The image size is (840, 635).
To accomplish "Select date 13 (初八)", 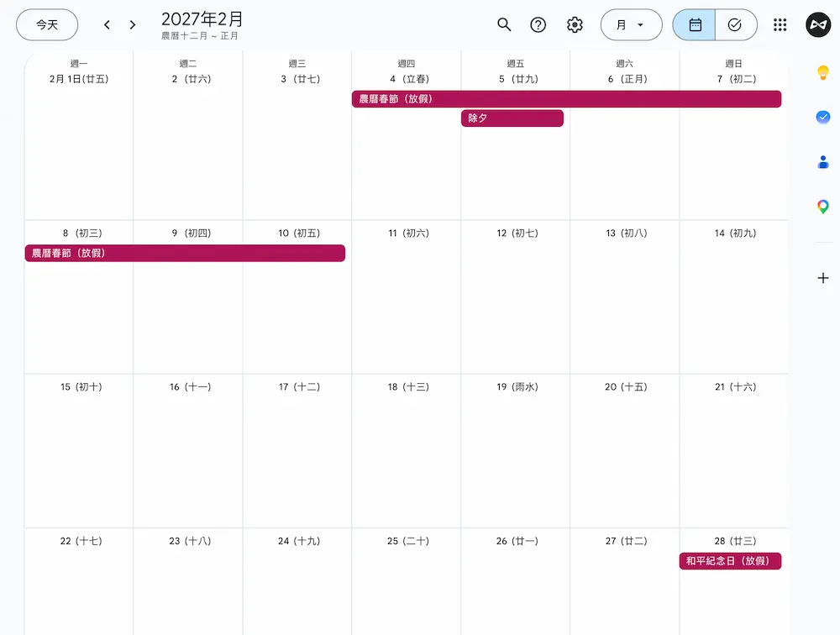I will [x=627, y=234].
